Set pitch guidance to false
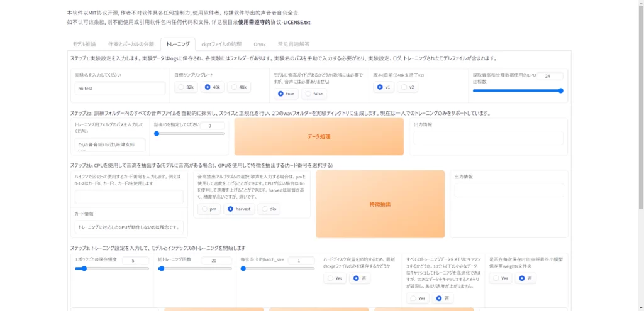The height and width of the screenshot is (311, 644). 313,94
